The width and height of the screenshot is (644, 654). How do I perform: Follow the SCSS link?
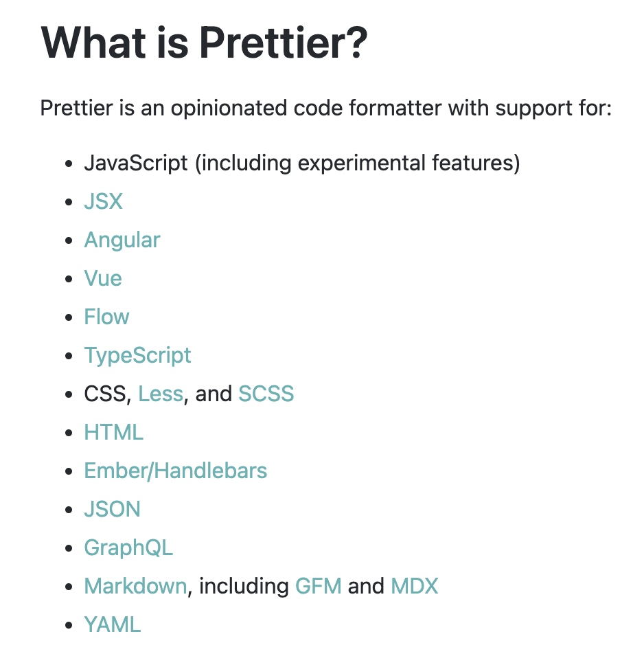click(266, 394)
